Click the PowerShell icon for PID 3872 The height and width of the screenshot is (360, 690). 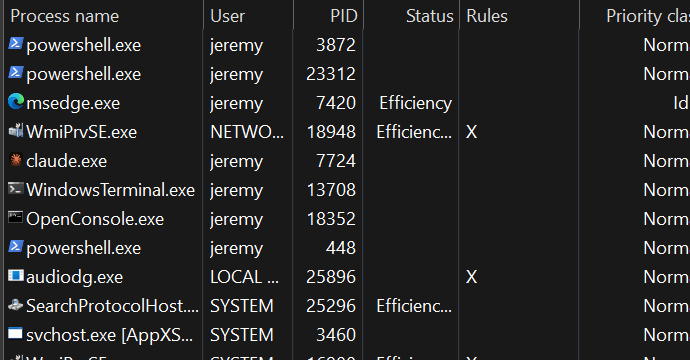pos(15,44)
